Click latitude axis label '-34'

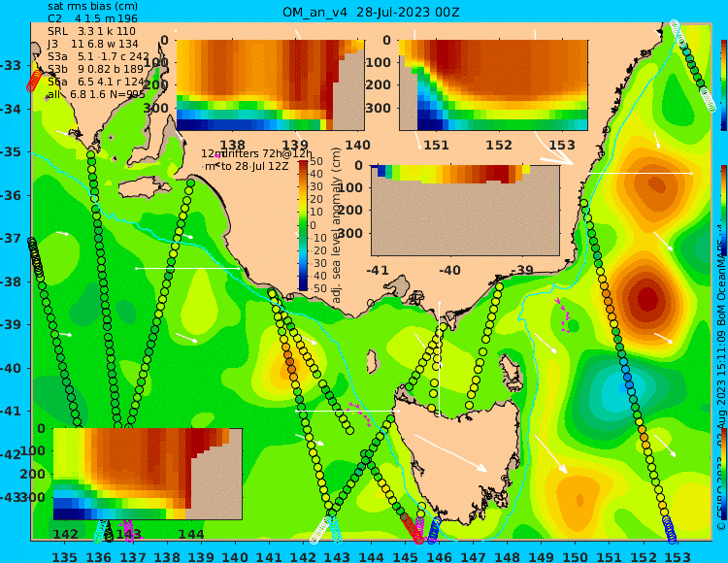11,109
